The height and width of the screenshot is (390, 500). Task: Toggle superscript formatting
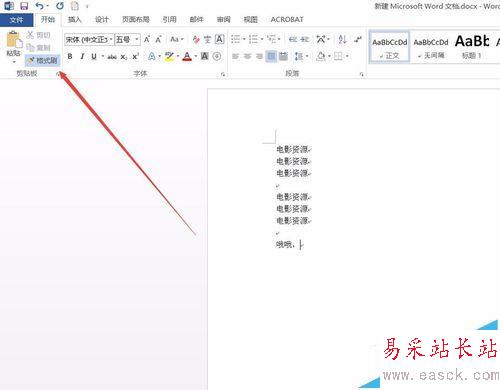[x=135, y=56]
